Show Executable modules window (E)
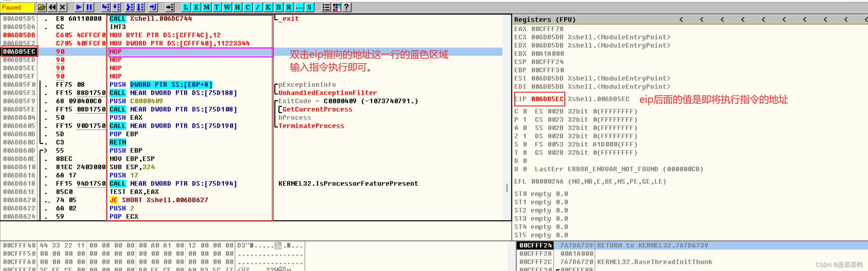Screen dimensions: 868x271 click(196, 7)
